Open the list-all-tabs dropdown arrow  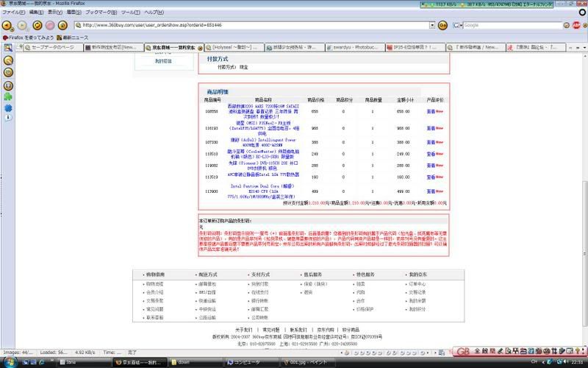point(584,48)
